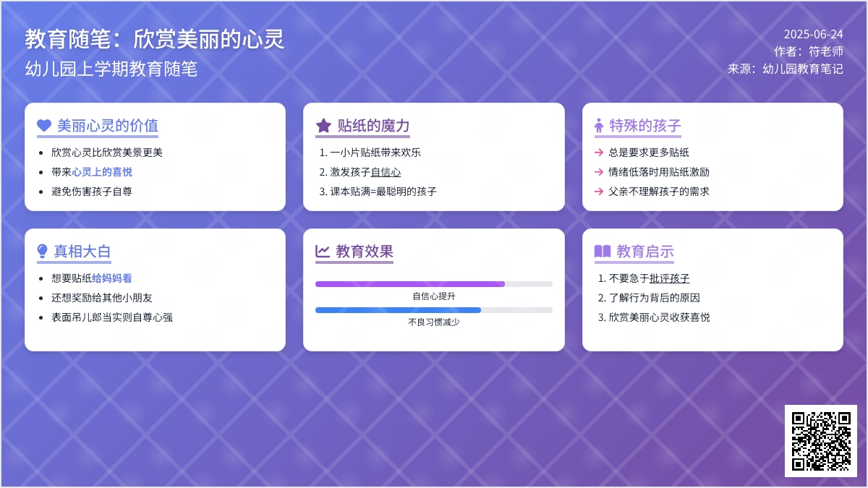Click the source line 来源：幼儿园教育笔记
Image resolution: width=868 pixels, height=488 pixels.
786,69
